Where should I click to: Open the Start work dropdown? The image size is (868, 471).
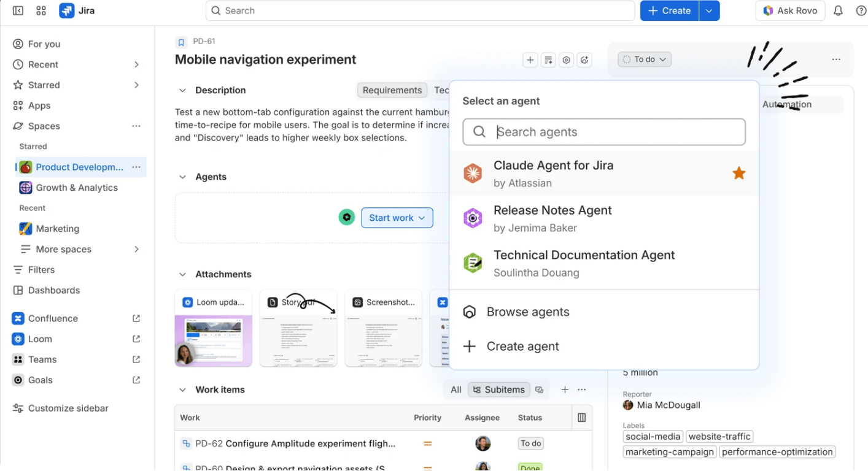click(397, 218)
